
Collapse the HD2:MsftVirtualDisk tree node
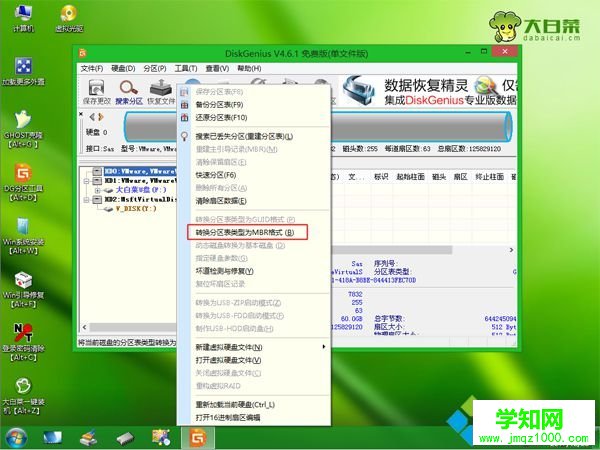click(87, 200)
